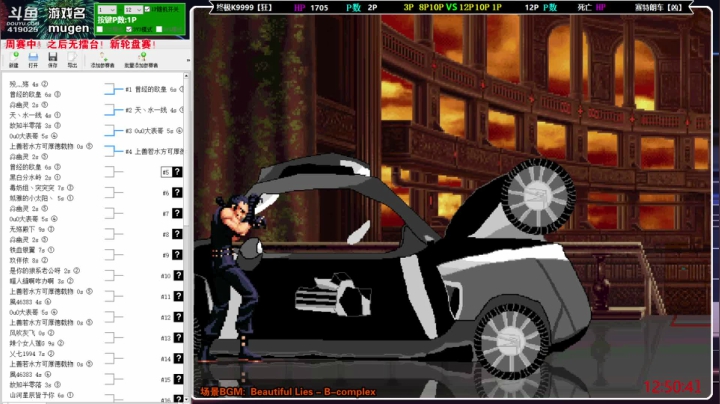Select participant '姑雅的小太阳丶 5s'
The width and height of the screenshot is (720, 404).
41,198
